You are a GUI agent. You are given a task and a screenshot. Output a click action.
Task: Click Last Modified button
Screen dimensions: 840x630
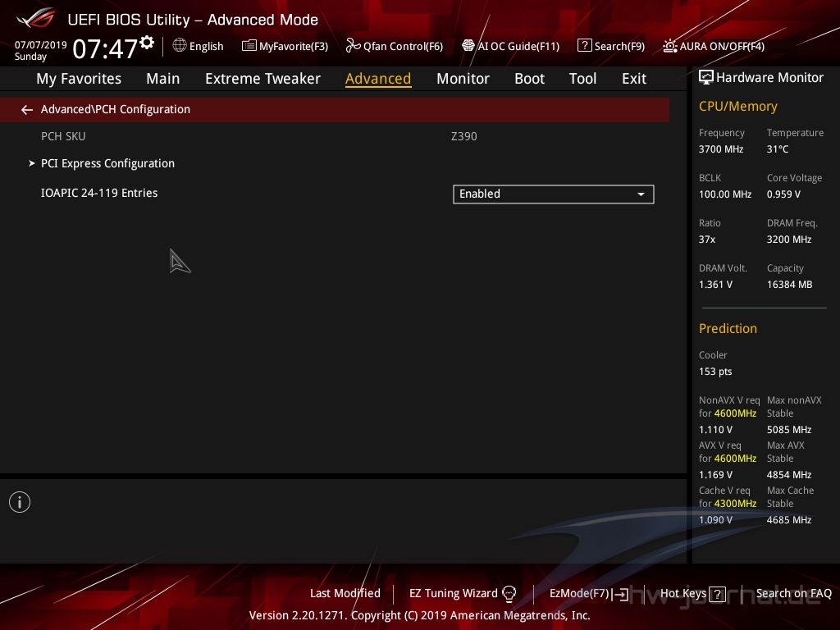tap(345, 593)
